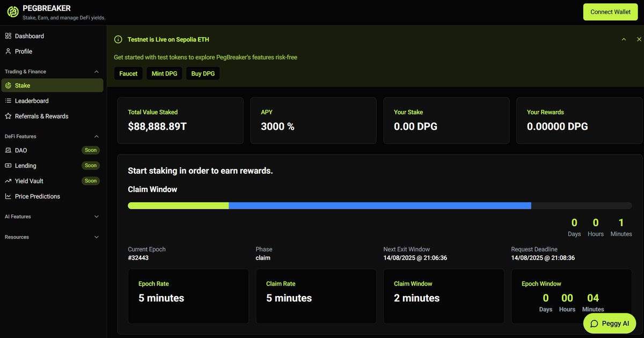Click the dark remaining segment of progress bar
Image resolution: width=644 pixels, height=338 pixels.
(x=582, y=205)
